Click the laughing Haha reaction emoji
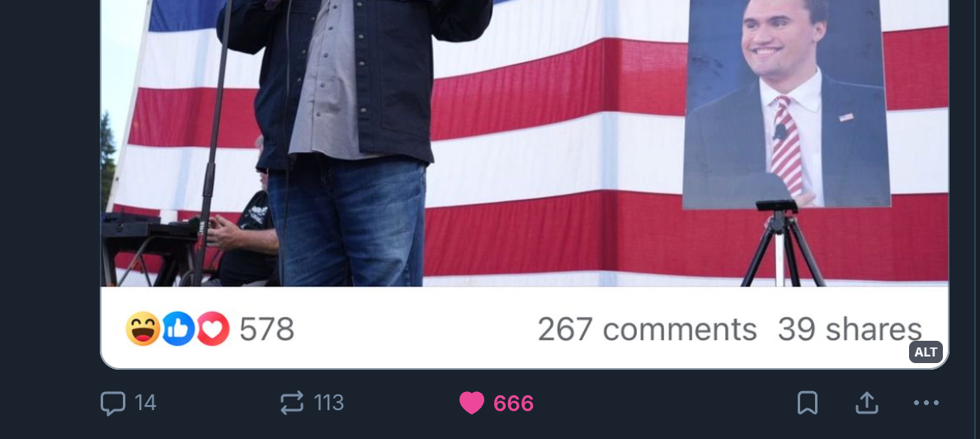 point(144,328)
